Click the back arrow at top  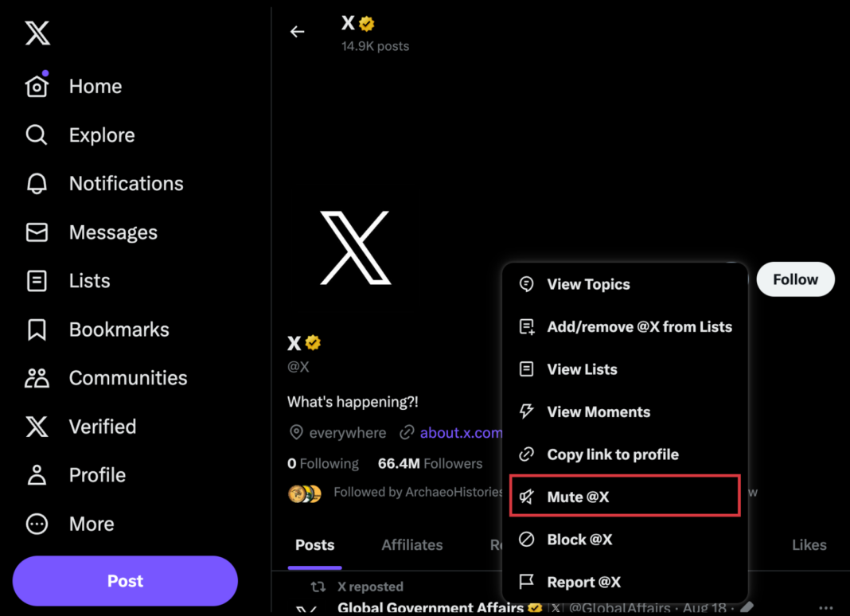[x=298, y=32]
